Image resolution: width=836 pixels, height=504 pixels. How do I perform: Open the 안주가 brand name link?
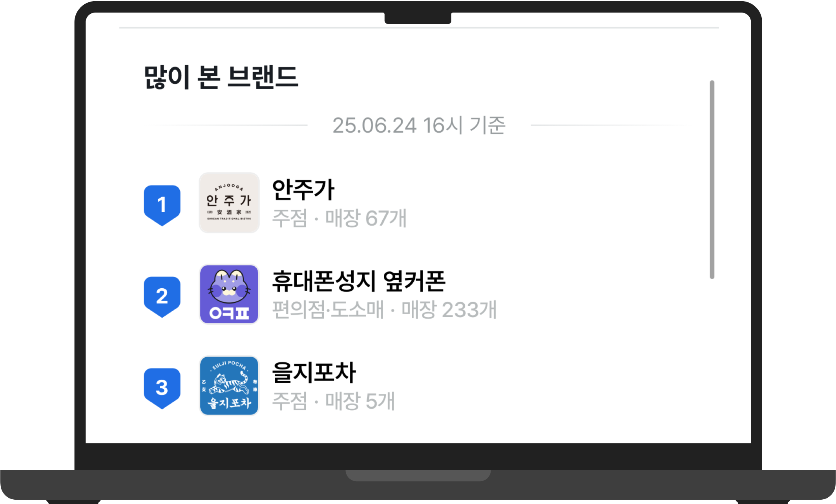click(303, 190)
